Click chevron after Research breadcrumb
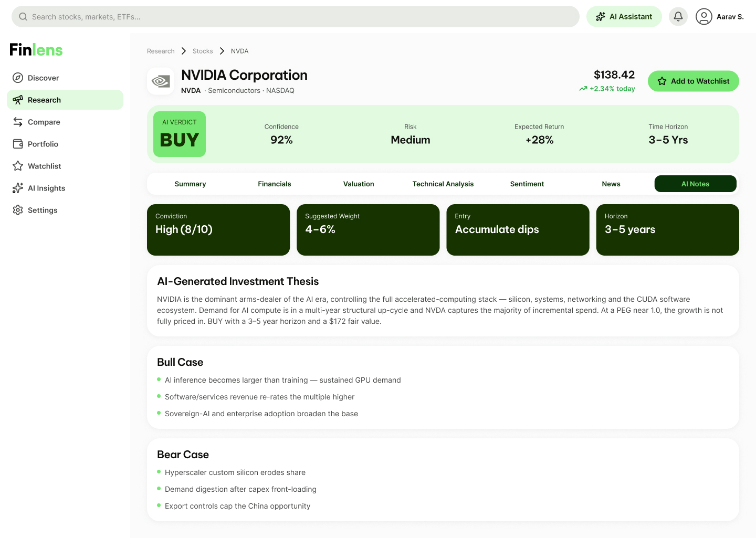Screen dimensions: 756x538 [184, 51]
